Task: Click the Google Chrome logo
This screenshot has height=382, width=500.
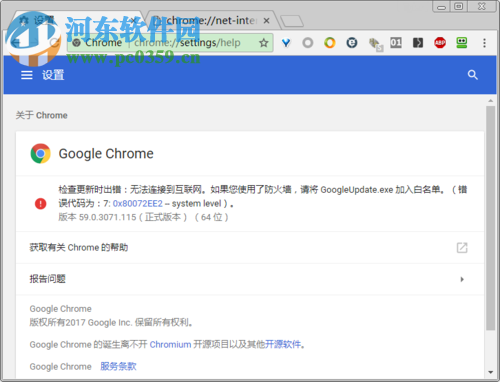Action: 40,154
